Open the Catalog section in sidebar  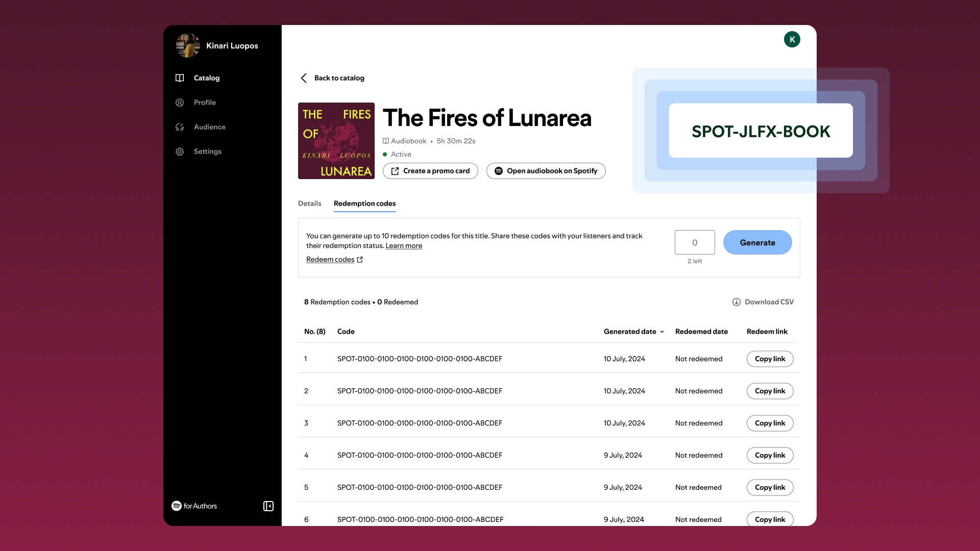click(206, 78)
